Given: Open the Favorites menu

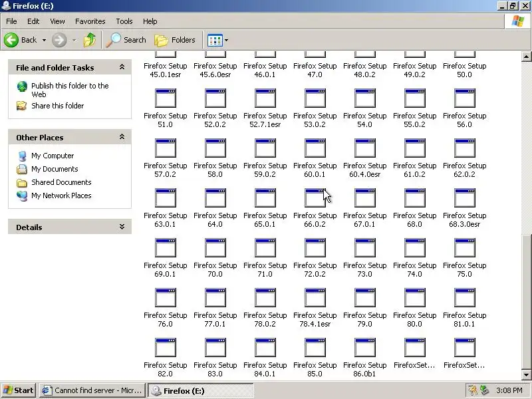Looking at the screenshot, I should [x=90, y=21].
